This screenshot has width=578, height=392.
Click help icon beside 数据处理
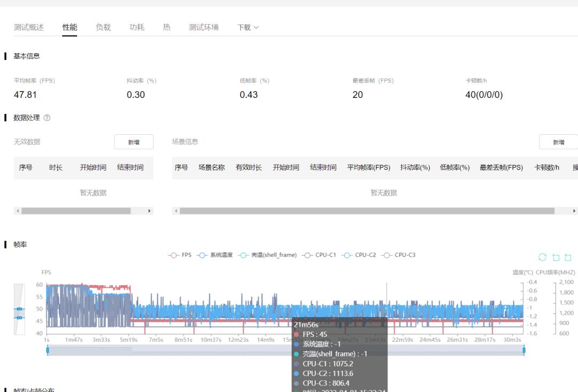pos(47,118)
